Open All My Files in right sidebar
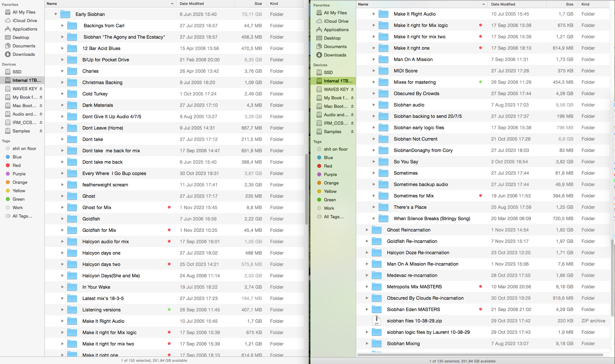Viewport: 615px width, 364px height. pyautogui.click(x=335, y=13)
